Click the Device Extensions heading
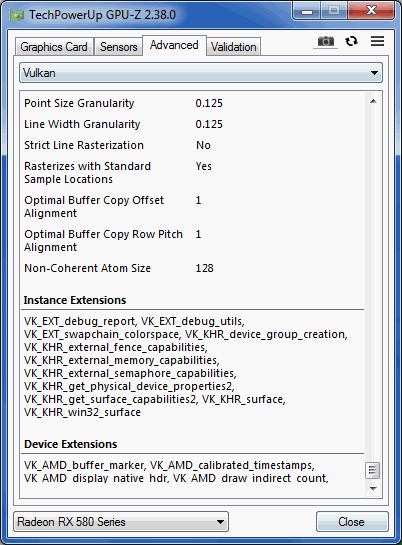The width and height of the screenshot is (402, 545). [x=71, y=444]
